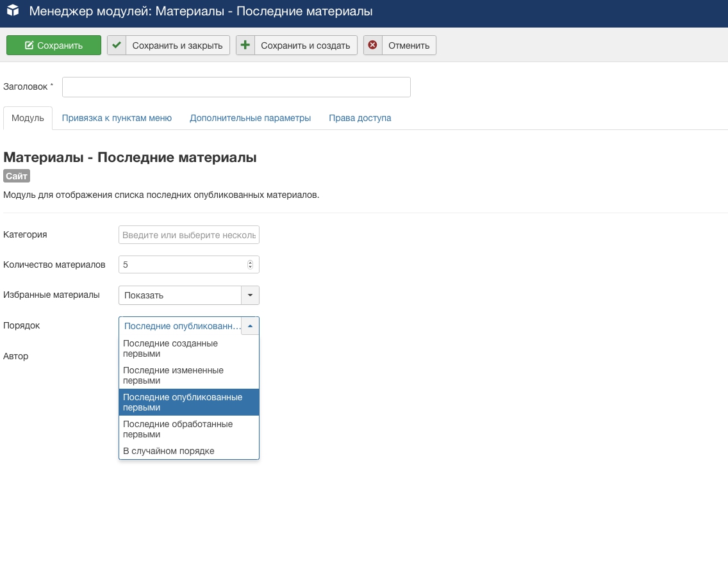728x568 pixels.
Task: Focus the Заголовок text field
Action: 236,87
